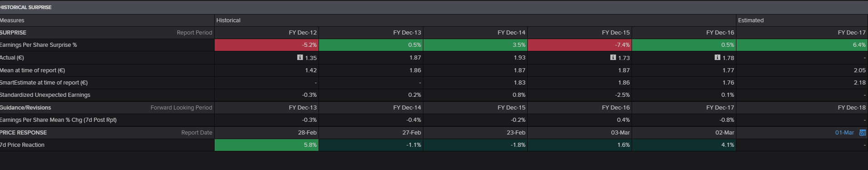
Task: Select the SURPRISE section row label
Action: (x=13, y=33)
